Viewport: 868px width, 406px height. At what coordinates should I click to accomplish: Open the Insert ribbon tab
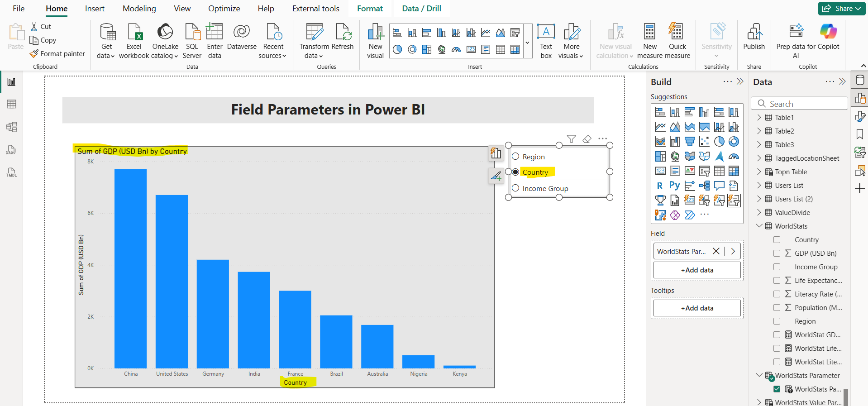click(x=95, y=9)
